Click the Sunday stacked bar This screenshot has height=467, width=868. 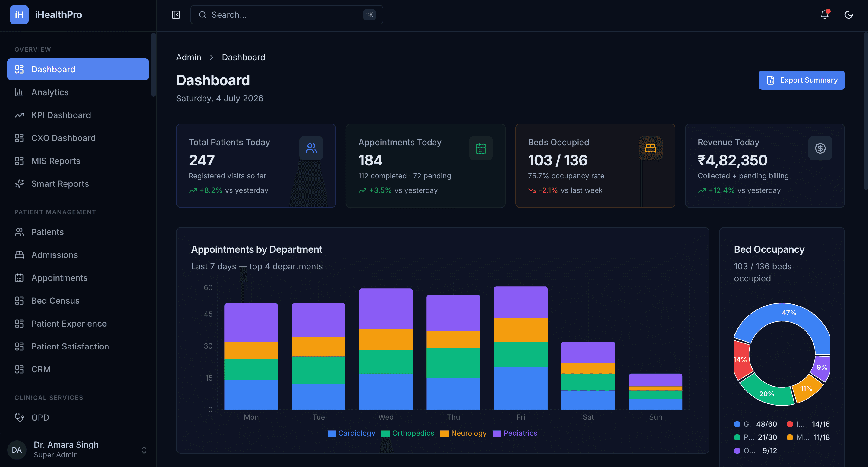pyautogui.click(x=656, y=391)
